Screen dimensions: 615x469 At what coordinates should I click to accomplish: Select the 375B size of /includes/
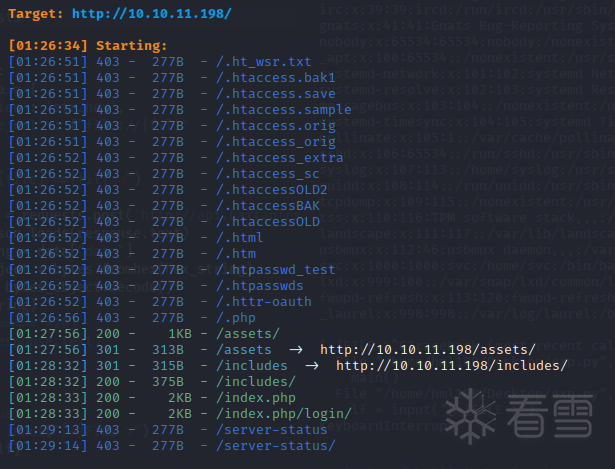tap(168, 382)
